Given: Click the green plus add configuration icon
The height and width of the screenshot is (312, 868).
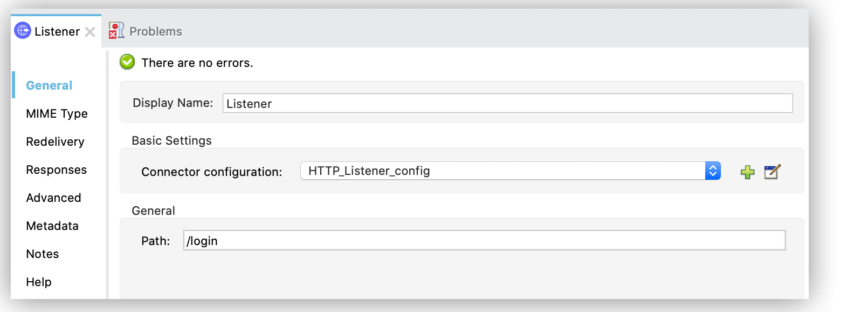Looking at the screenshot, I should tap(747, 172).
